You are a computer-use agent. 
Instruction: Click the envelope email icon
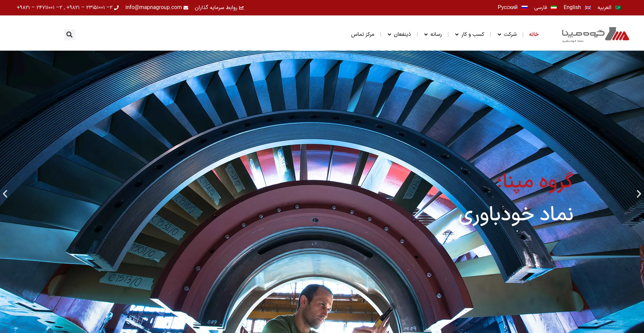tap(186, 8)
